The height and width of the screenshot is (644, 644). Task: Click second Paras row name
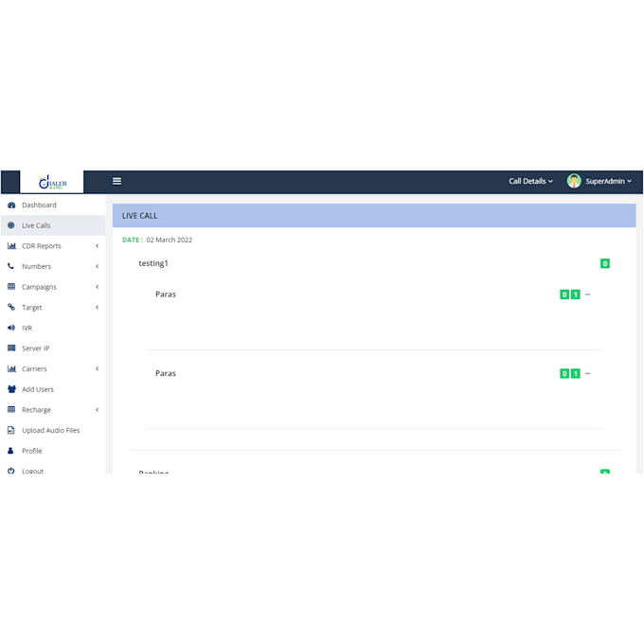click(x=166, y=373)
